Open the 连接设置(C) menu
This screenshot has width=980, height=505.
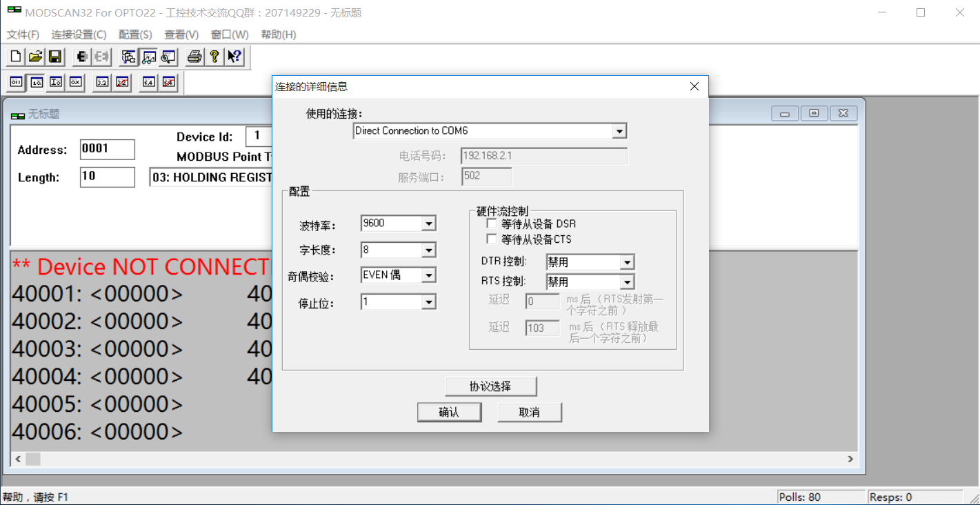[79, 34]
